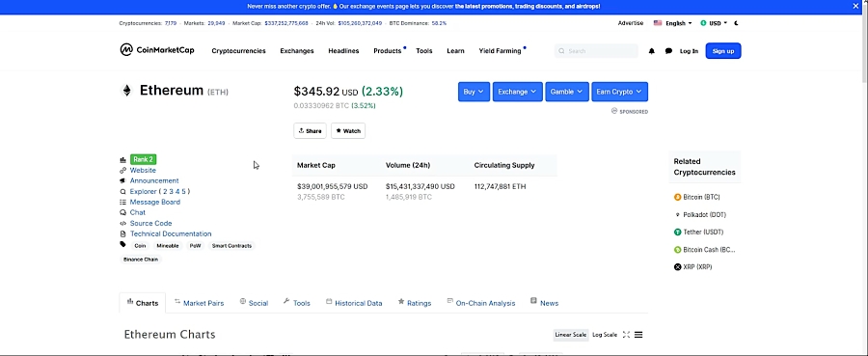Click the Log In link
Screen dimensions: 868x356
point(689,51)
